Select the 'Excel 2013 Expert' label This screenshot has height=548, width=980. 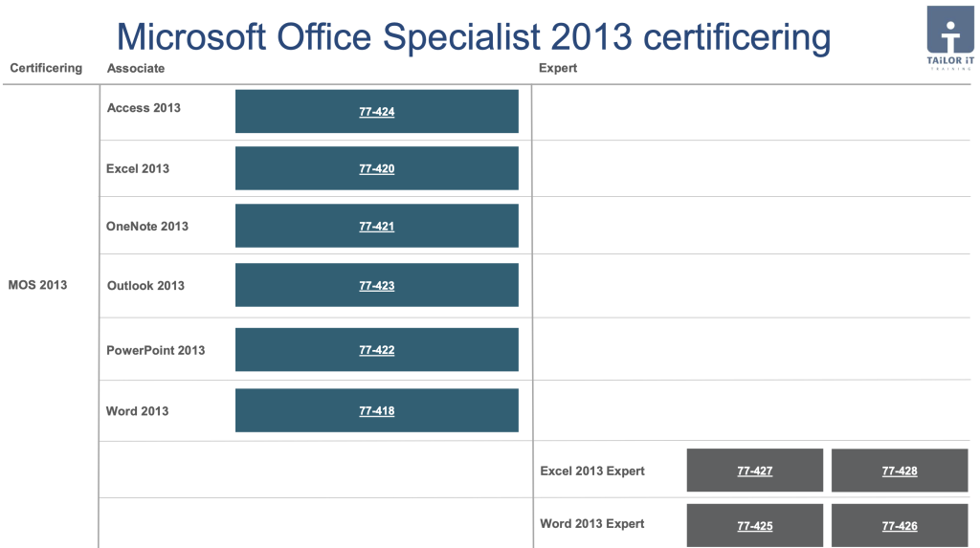coord(591,471)
